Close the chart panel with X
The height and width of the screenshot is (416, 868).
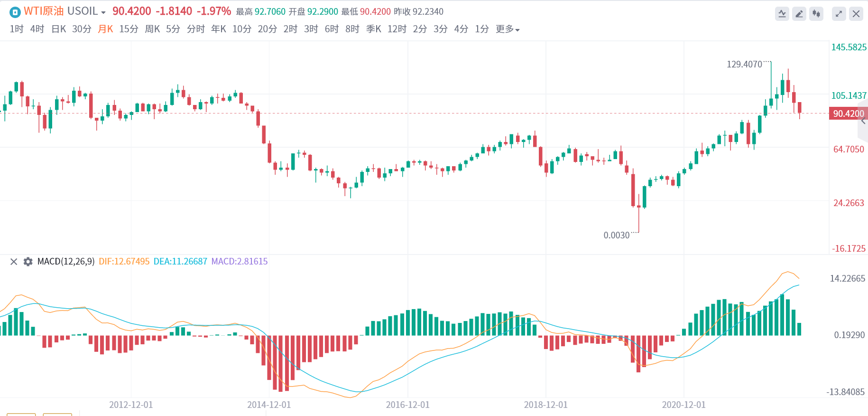pyautogui.click(x=856, y=14)
